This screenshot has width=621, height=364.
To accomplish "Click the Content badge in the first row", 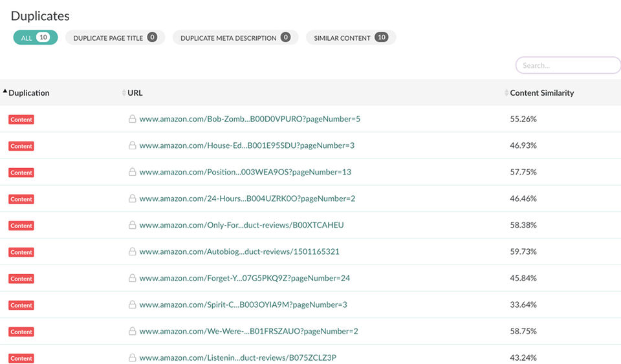I will [21, 120].
